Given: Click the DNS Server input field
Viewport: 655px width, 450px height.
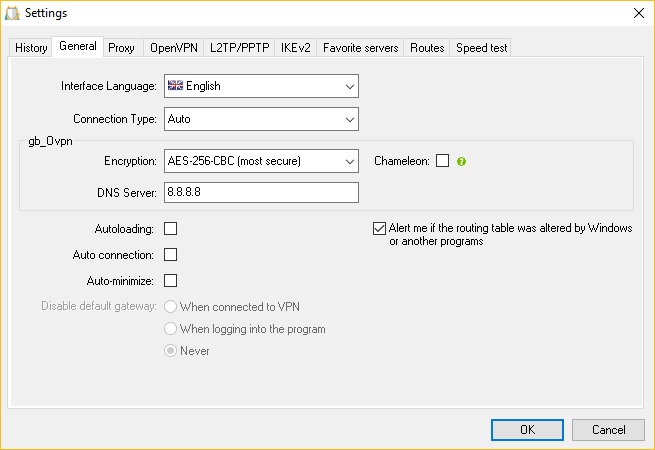Looking at the screenshot, I should coord(261,192).
